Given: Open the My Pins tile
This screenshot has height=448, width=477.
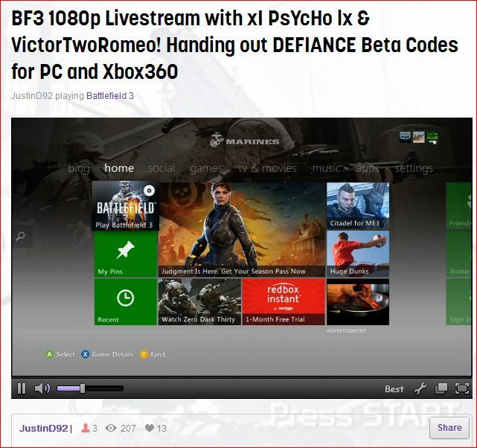Looking at the screenshot, I should pos(125,255).
